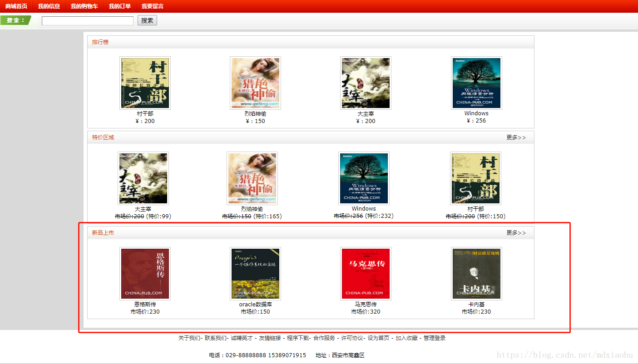Click the 市场价:320 price text
Viewport: 638px width, 364px height.
(x=366, y=312)
